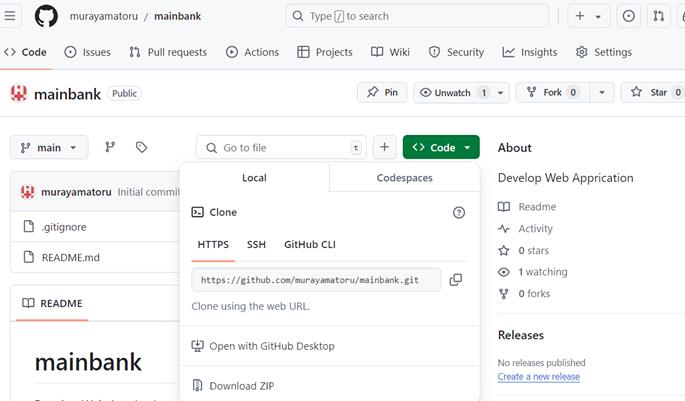
Task: Click the murayamatoru commit avatar
Action: 28,192
